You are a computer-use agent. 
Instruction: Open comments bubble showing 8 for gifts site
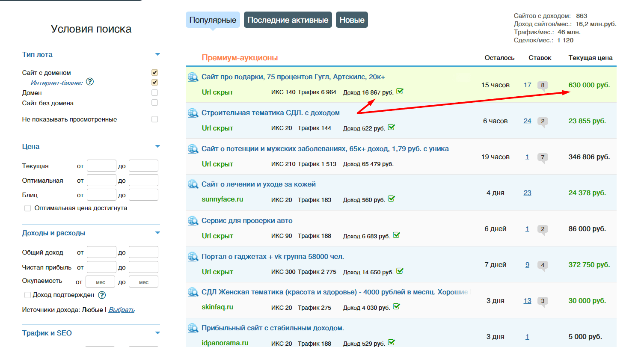click(x=543, y=86)
